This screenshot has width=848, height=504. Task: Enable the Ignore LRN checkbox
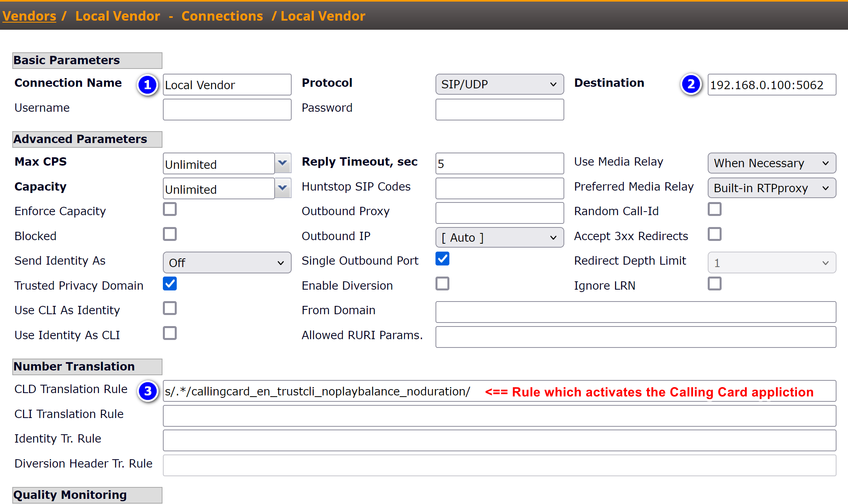coord(714,284)
